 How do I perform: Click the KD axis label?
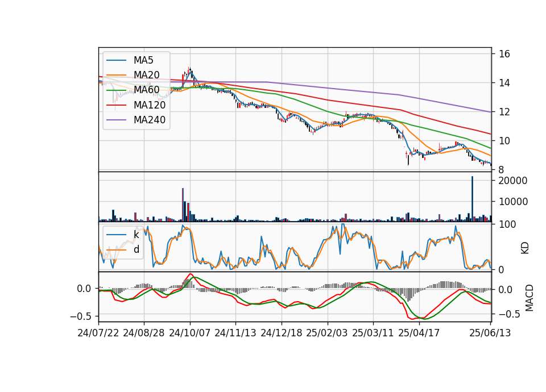point(525,248)
